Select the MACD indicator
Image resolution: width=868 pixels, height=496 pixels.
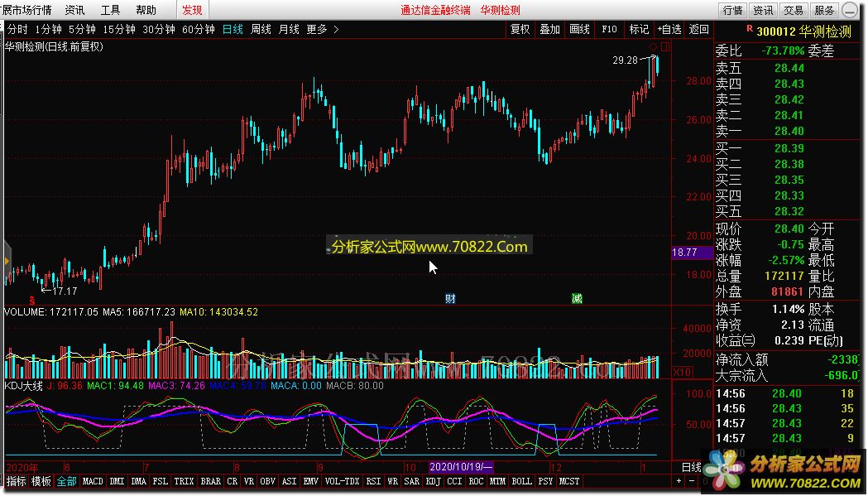(x=93, y=481)
